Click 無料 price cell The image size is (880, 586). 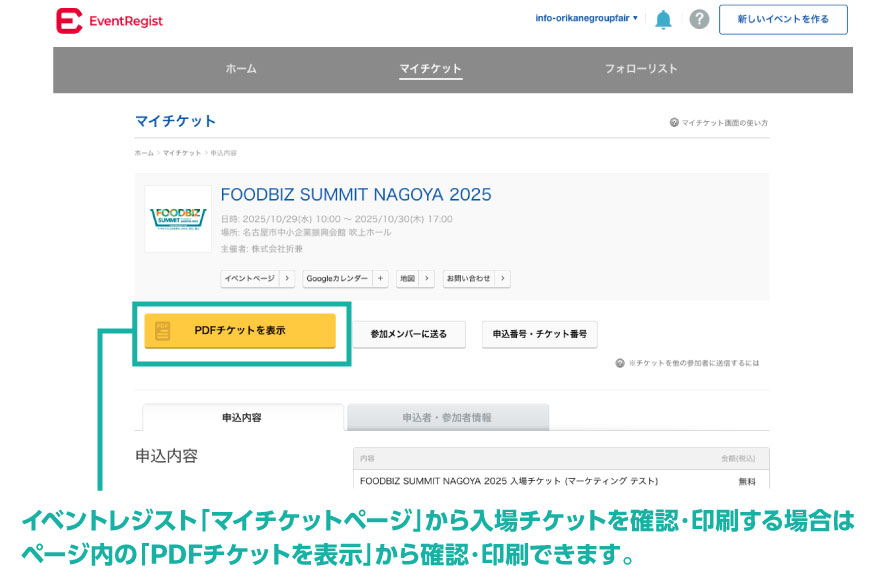click(x=747, y=482)
